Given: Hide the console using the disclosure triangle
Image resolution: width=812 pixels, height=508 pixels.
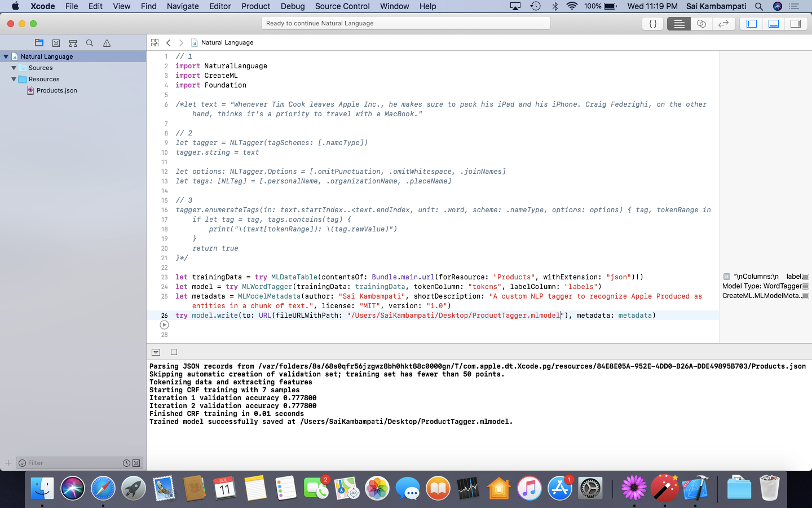Looking at the screenshot, I should [x=156, y=352].
